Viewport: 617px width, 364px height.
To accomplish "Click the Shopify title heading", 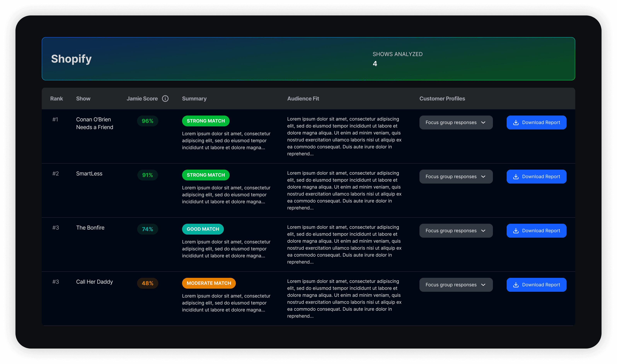I will coord(71,59).
